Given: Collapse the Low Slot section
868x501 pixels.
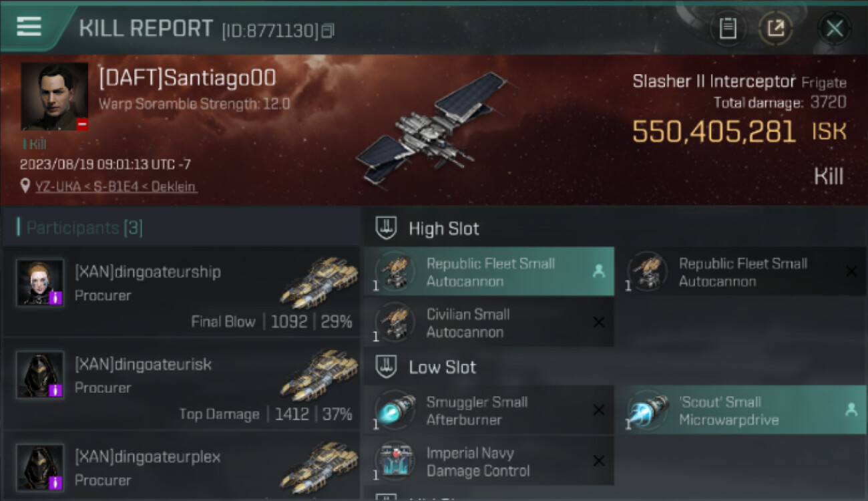Looking at the screenshot, I should coord(386,367).
